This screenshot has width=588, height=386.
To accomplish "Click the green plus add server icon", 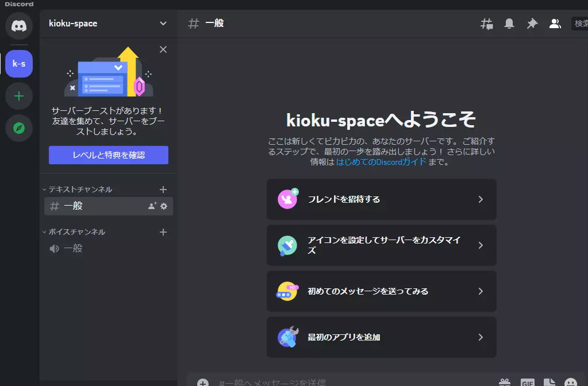I will click(x=19, y=96).
